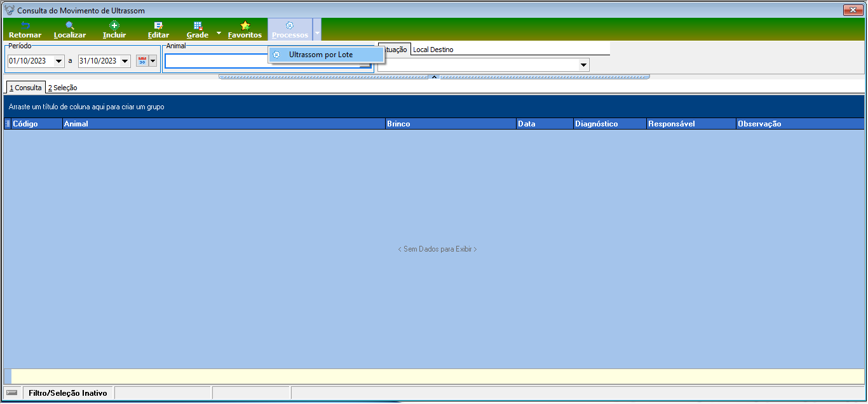Sort by the Código column header
The width and height of the screenshot is (868, 404).
37,124
